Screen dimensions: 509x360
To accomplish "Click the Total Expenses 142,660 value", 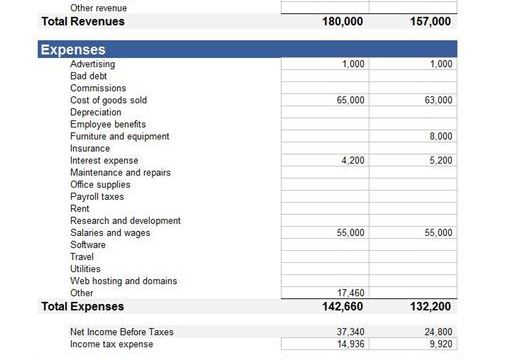I will click(342, 306).
